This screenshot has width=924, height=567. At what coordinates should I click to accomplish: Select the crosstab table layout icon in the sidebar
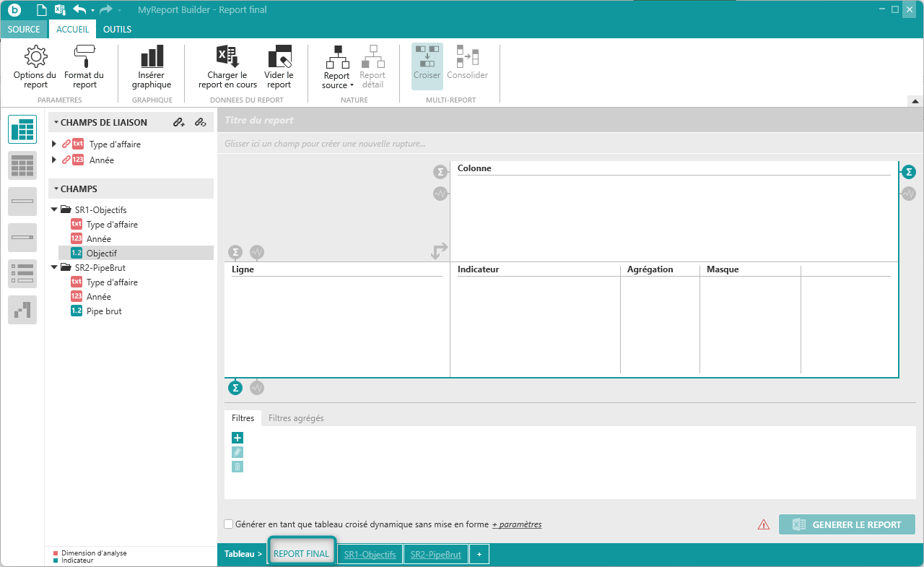[x=22, y=129]
